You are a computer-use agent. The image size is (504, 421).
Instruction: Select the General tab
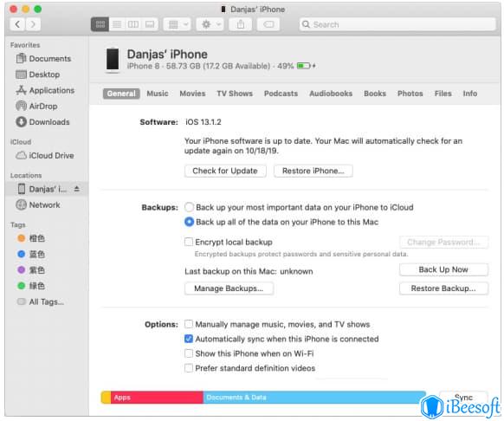pos(121,94)
